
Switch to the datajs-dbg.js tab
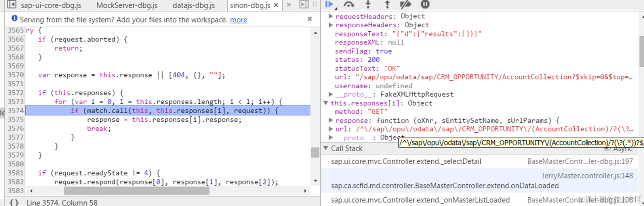(x=194, y=6)
